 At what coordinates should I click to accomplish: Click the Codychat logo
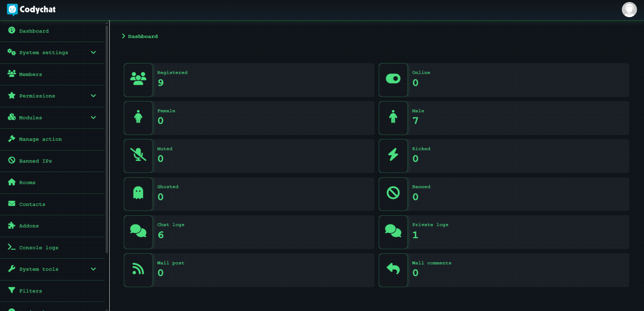click(31, 9)
